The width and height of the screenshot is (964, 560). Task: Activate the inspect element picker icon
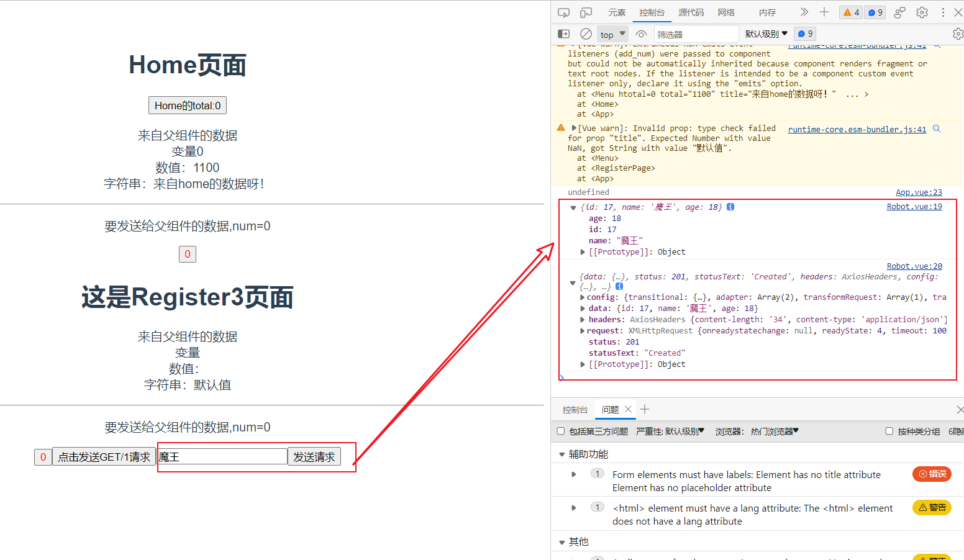563,12
